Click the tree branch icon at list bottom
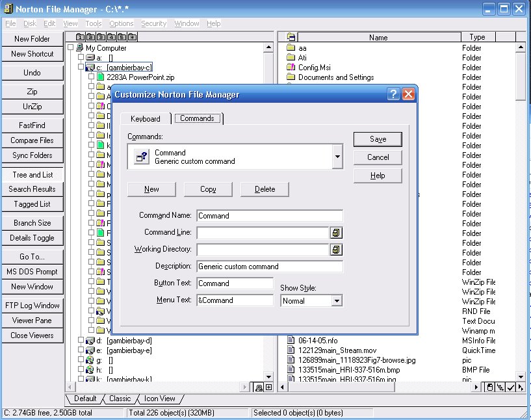531x420 pixels. coord(500,387)
